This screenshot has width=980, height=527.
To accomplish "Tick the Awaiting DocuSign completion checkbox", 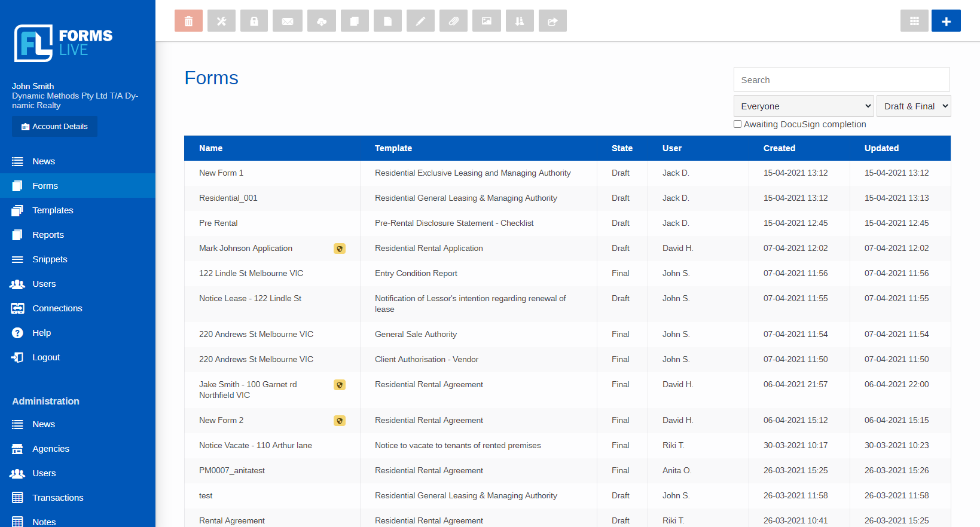I will point(737,124).
